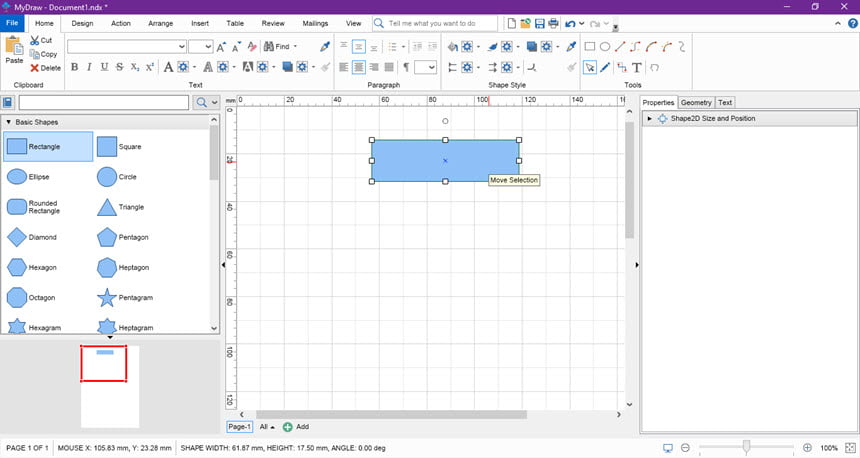Open a file via folder icon
Screen dimensions: 860x458
(525, 24)
